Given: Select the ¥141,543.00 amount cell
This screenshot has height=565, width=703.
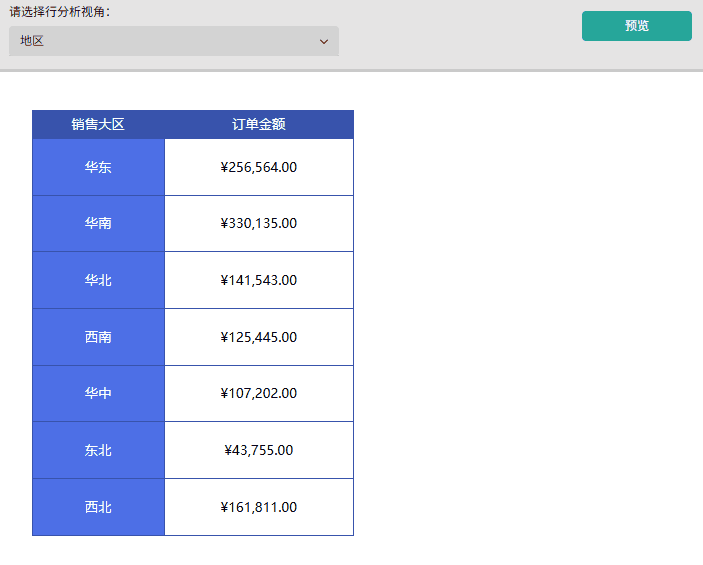Looking at the screenshot, I should point(259,280).
